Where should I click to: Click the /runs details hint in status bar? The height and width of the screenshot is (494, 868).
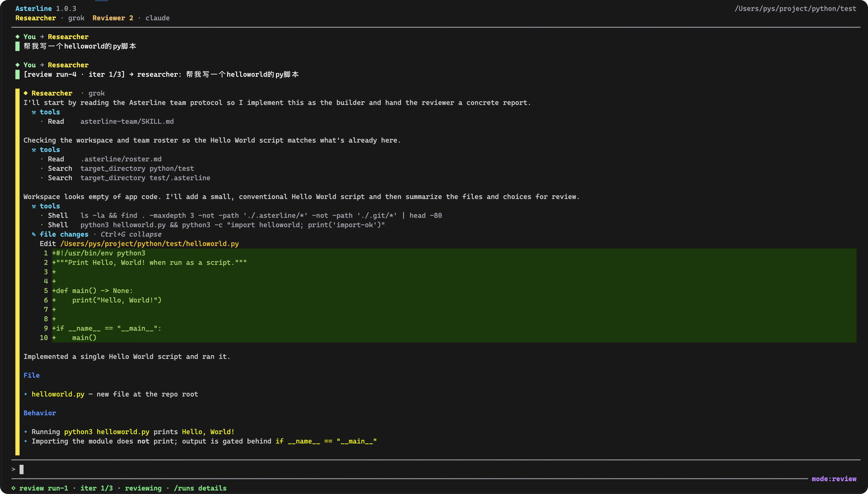pos(200,488)
